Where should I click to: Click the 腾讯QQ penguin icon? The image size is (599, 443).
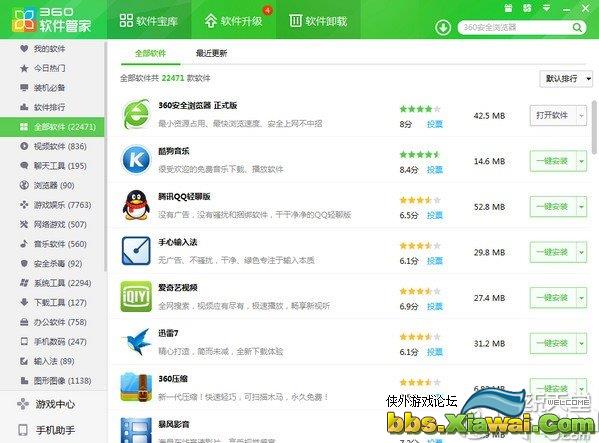(x=136, y=205)
